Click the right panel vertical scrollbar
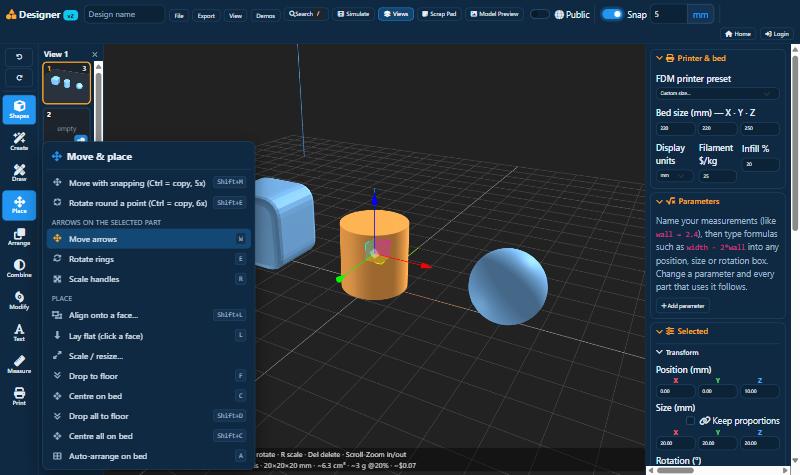The height and width of the screenshot is (475, 800). (x=794, y=143)
